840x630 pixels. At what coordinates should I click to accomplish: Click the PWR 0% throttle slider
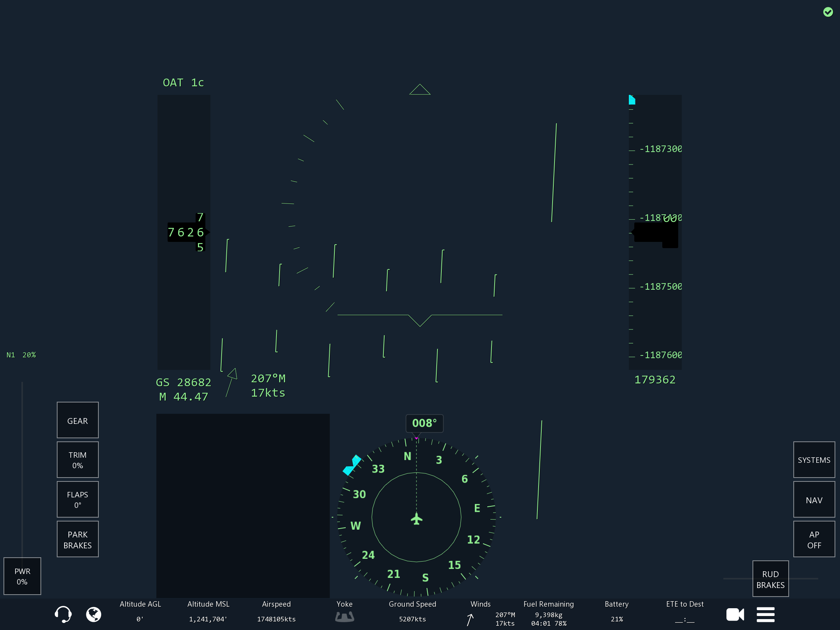point(22,576)
